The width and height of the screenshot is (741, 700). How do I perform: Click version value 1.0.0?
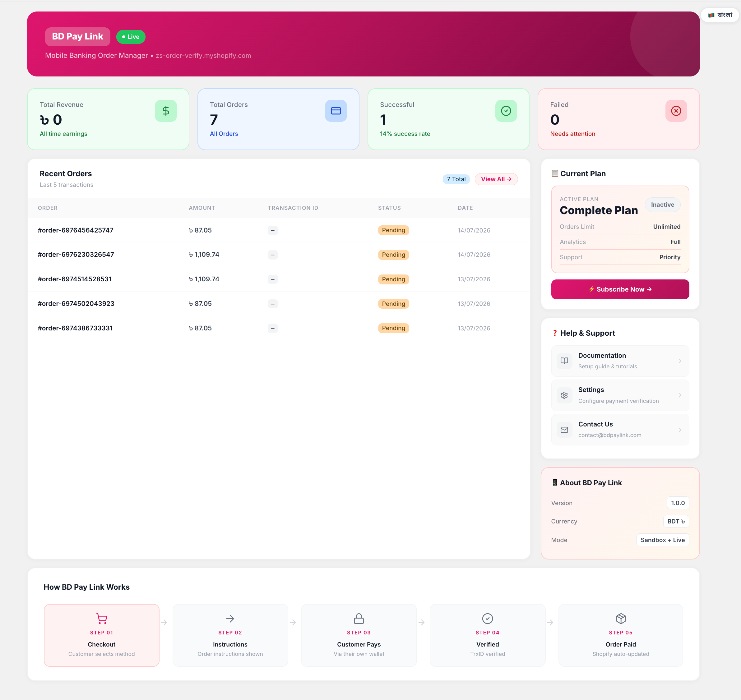point(678,503)
